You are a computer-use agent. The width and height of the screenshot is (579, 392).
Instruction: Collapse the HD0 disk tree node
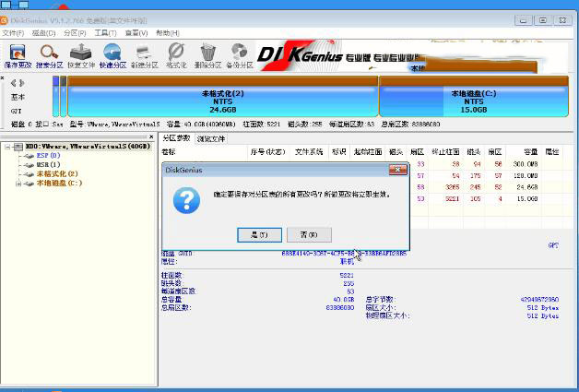point(7,147)
